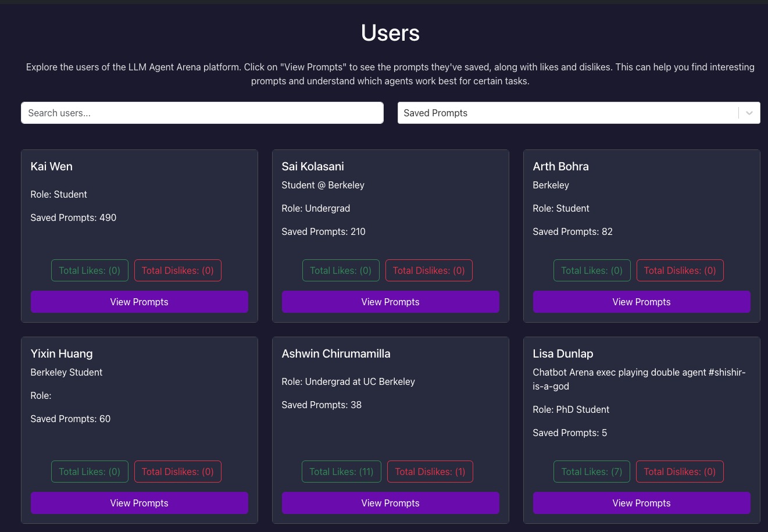View prompts for Yixin Huang
The height and width of the screenshot is (532, 768).
pyautogui.click(x=139, y=503)
